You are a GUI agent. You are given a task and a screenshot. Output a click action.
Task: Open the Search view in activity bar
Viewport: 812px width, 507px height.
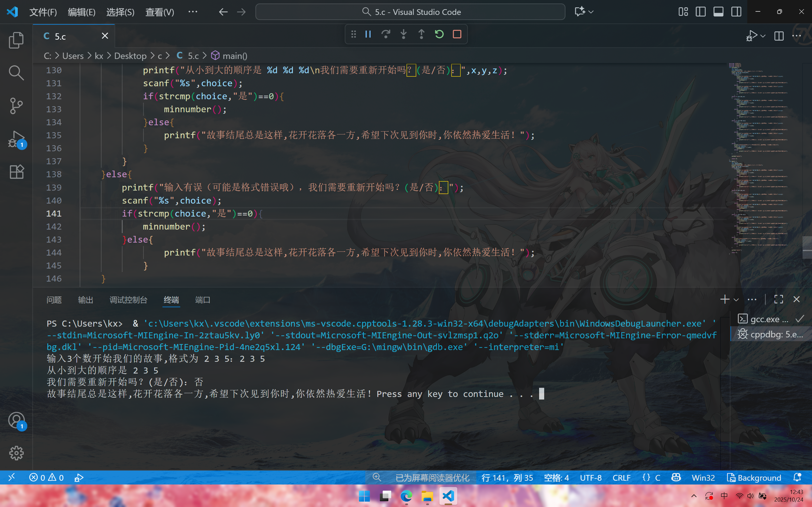click(16, 73)
